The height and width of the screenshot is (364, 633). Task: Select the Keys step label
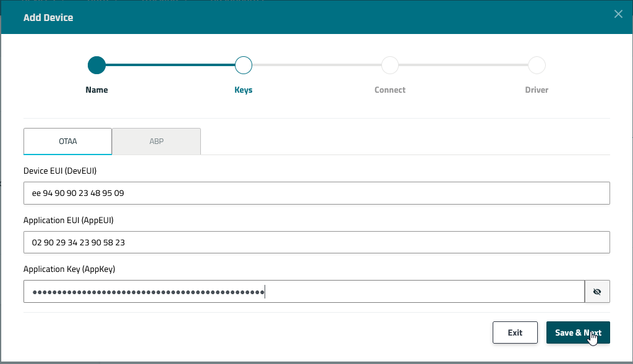tap(244, 90)
